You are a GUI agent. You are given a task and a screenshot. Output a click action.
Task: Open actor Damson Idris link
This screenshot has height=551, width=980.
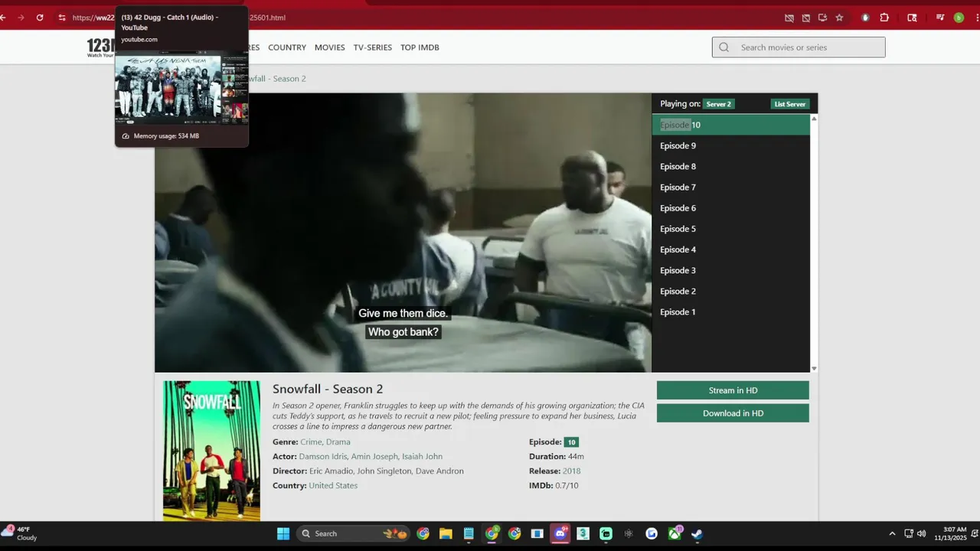point(322,456)
